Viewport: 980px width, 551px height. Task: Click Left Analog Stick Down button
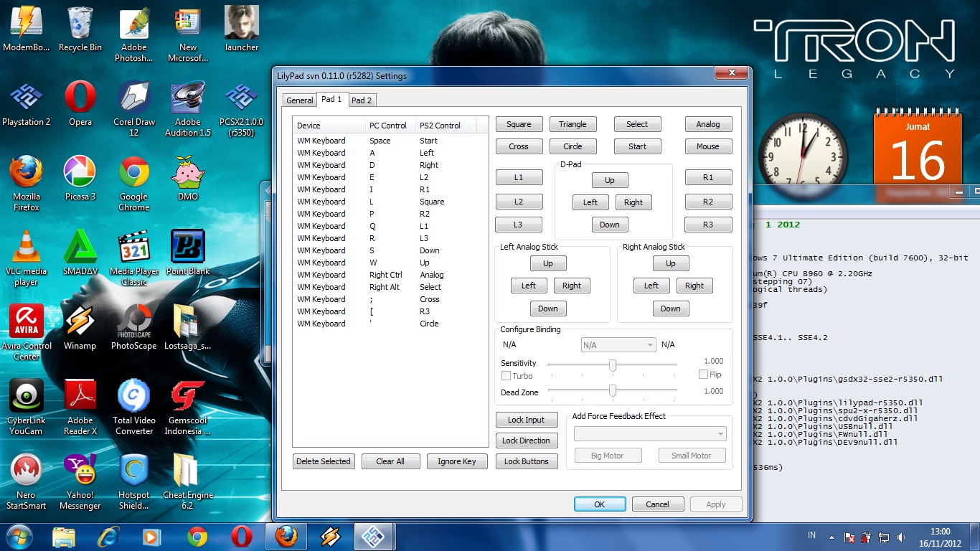(x=548, y=309)
